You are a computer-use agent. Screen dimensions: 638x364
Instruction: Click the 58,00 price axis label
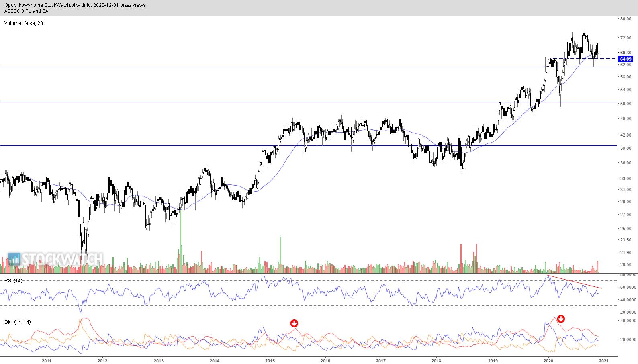click(626, 77)
